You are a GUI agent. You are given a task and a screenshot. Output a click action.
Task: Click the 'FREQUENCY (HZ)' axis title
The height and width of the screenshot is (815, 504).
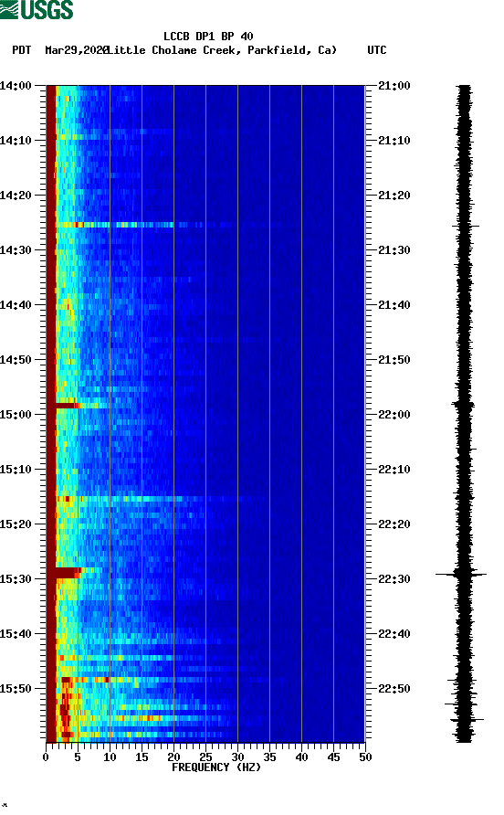(x=216, y=767)
